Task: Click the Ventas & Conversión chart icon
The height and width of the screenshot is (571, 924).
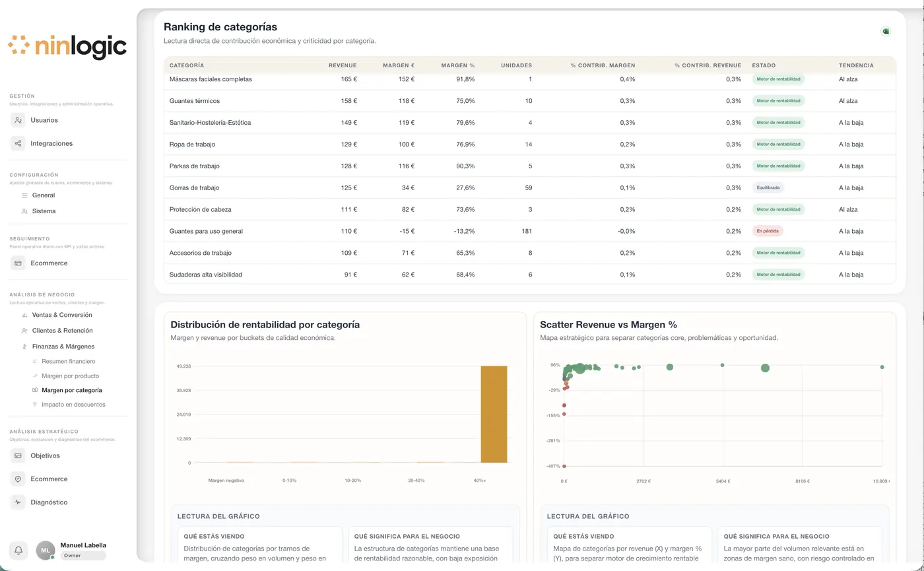Action: coord(24,315)
